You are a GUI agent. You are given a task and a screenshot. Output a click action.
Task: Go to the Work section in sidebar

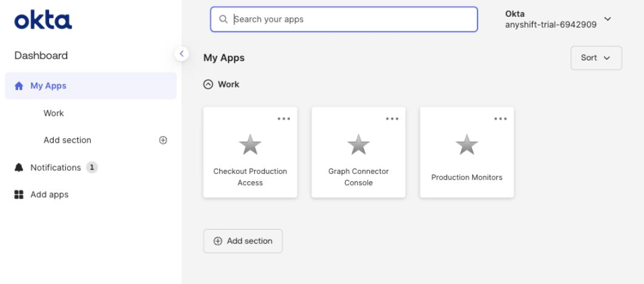point(54,113)
